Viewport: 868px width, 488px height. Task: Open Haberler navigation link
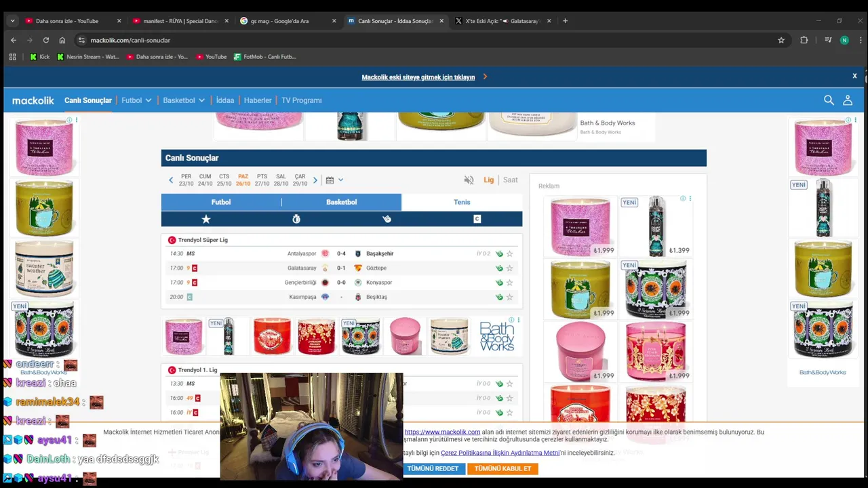pyautogui.click(x=258, y=100)
